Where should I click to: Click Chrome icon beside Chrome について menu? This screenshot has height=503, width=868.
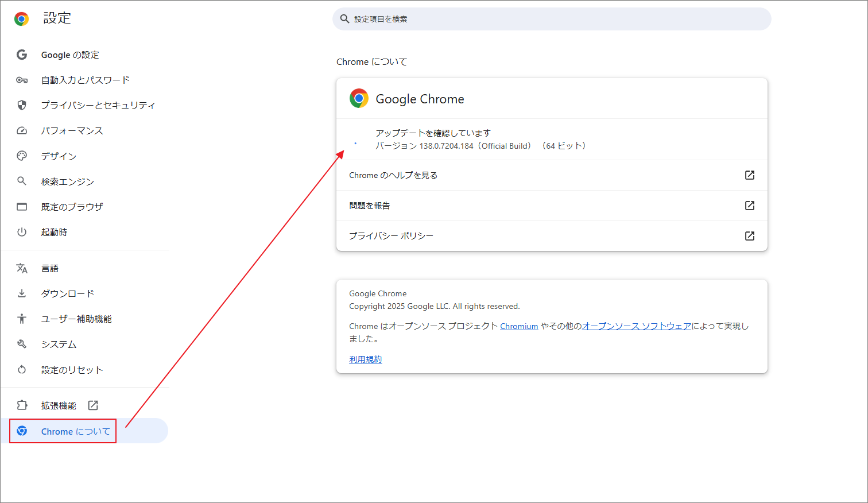click(22, 431)
